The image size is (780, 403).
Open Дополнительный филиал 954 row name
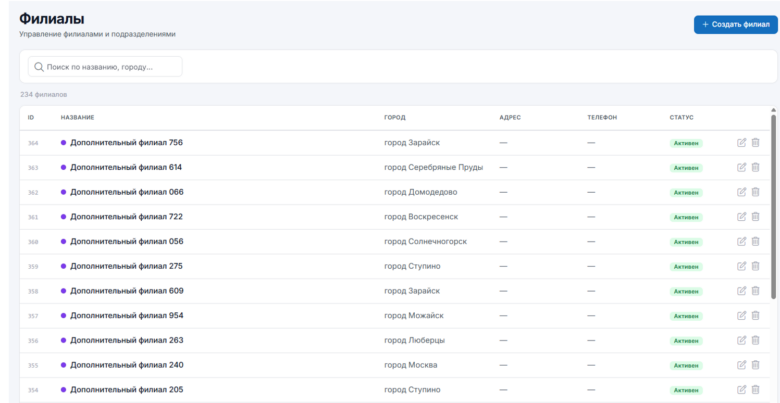[x=126, y=315]
